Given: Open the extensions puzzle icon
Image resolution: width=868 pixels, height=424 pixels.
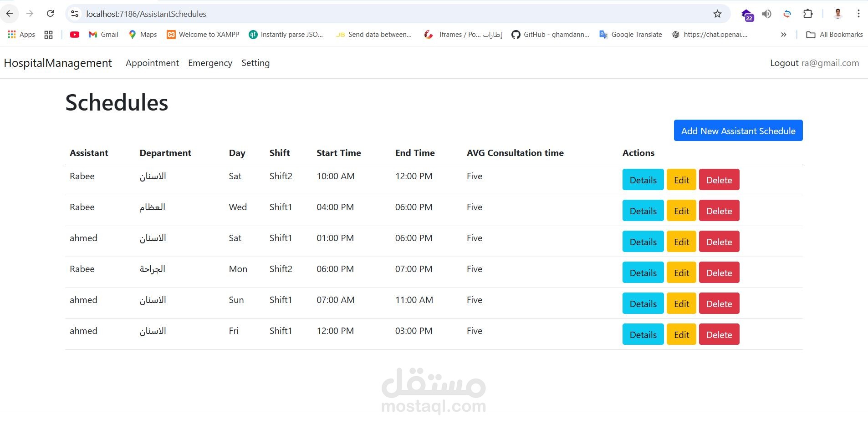Looking at the screenshot, I should click(808, 14).
